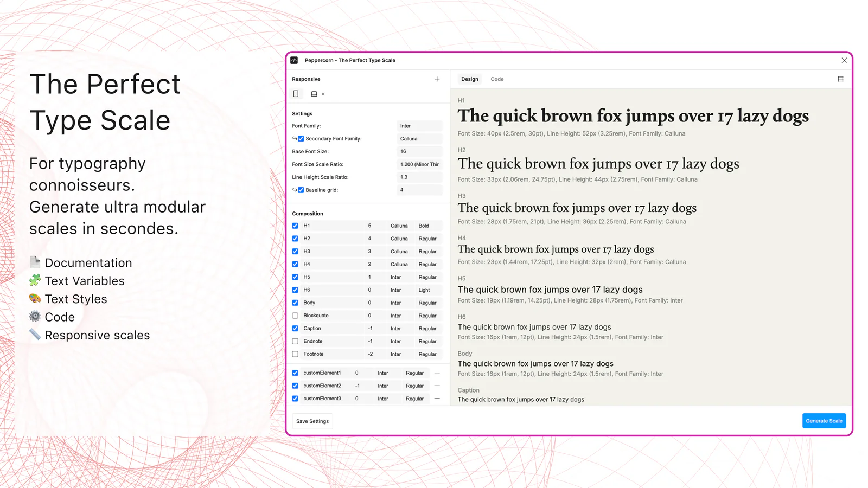Toggle the preview layout icon at top right
Viewport: 868px width, 488px height.
click(x=840, y=79)
